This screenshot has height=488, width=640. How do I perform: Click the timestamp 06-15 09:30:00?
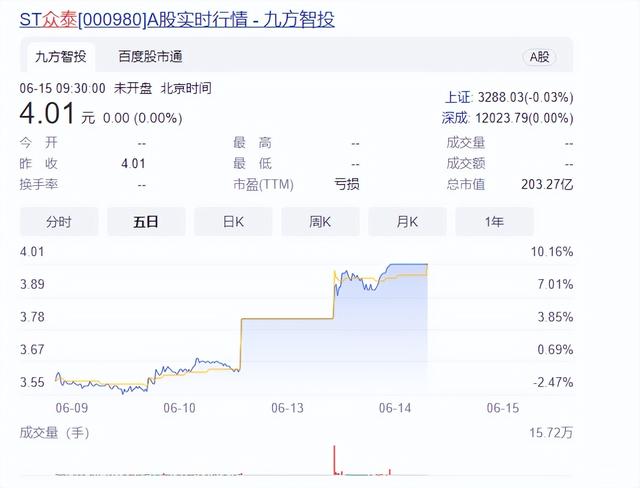(x=62, y=88)
